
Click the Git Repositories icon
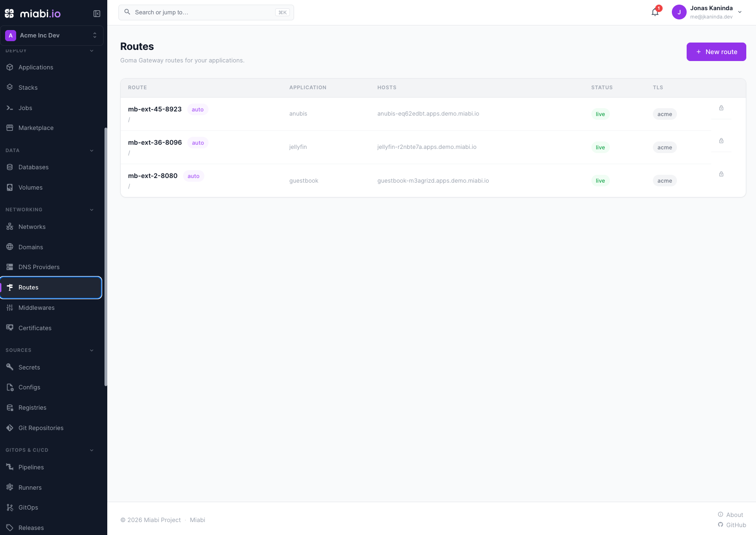click(10, 428)
